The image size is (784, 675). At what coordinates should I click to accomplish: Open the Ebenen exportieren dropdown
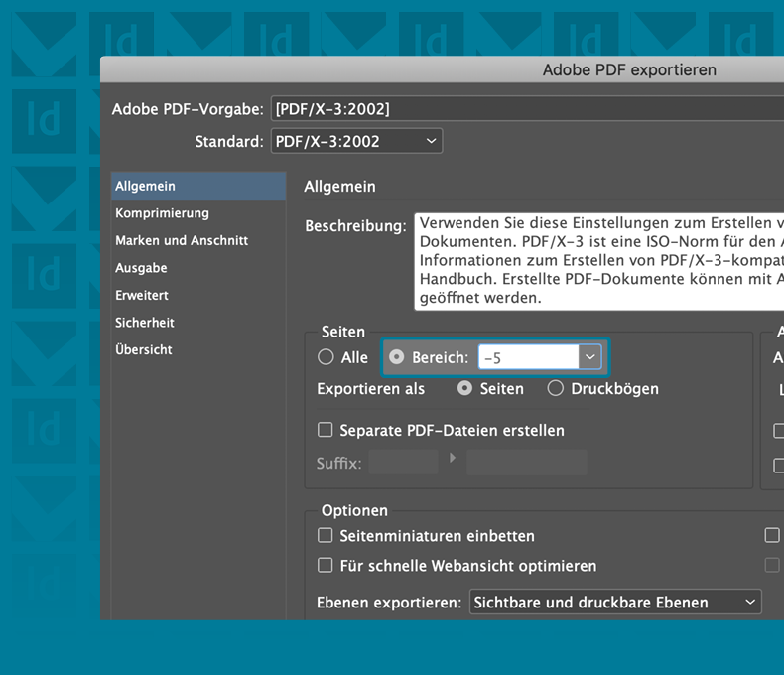coord(615,602)
